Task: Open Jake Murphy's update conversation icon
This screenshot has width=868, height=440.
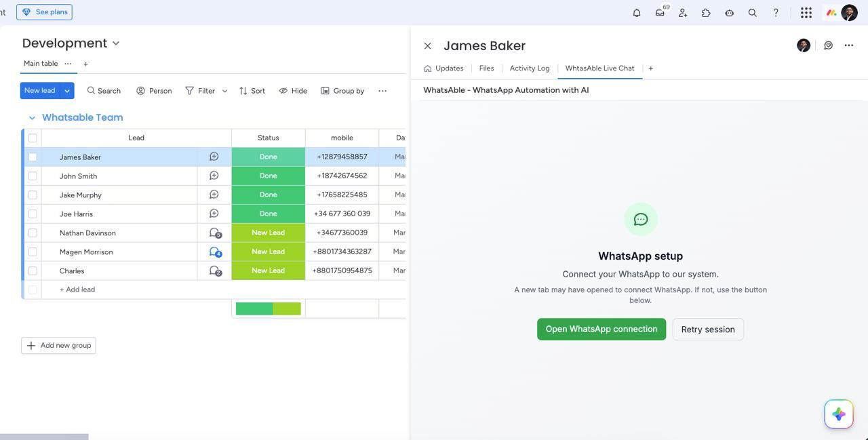Action: pos(214,195)
